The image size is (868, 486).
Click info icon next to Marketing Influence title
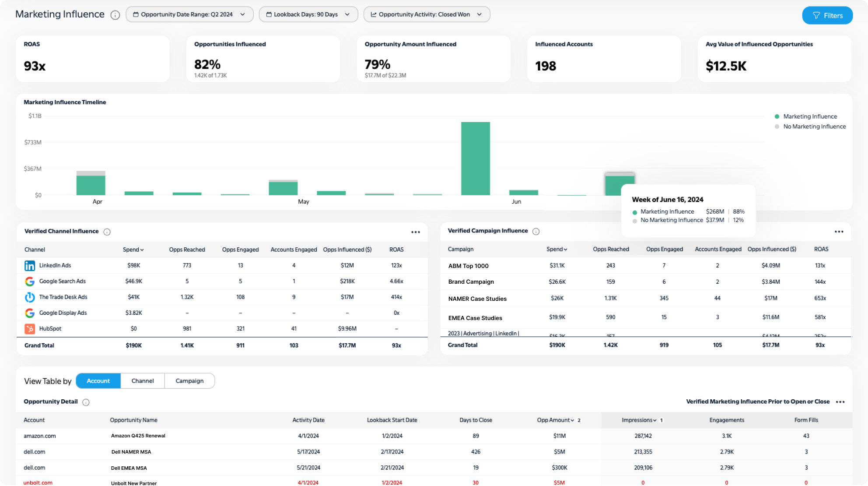pos(115,15)
